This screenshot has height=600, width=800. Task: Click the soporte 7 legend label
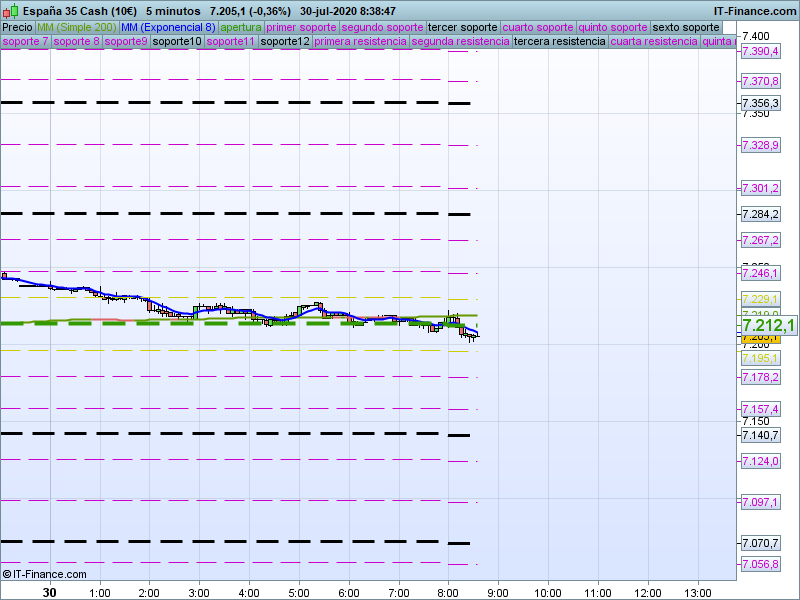pos(25,42)
